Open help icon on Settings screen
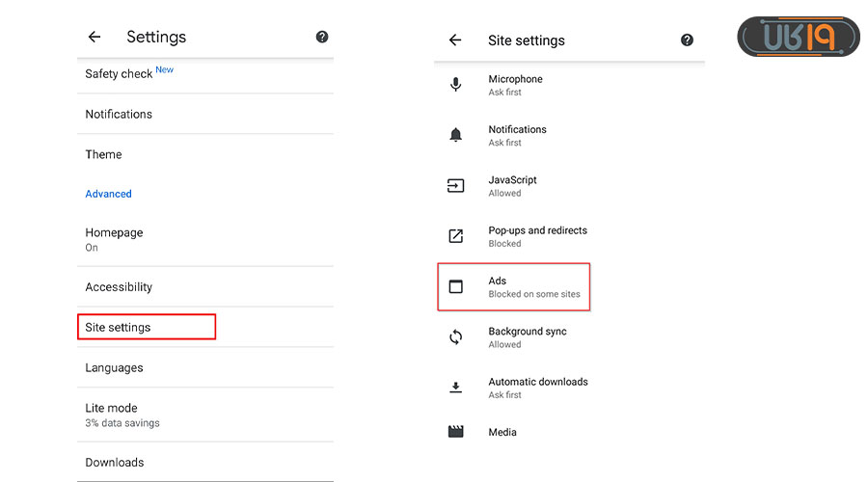This screenshot has width=868, height=482. (x=322, y=37)
